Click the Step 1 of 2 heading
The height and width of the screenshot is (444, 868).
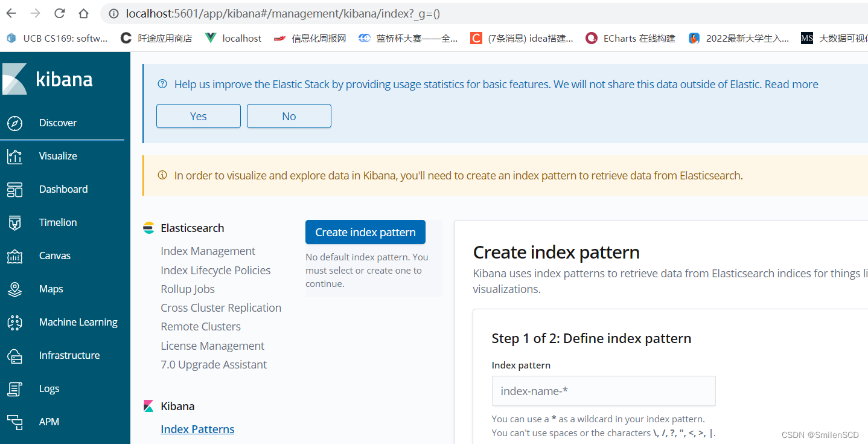592,338
